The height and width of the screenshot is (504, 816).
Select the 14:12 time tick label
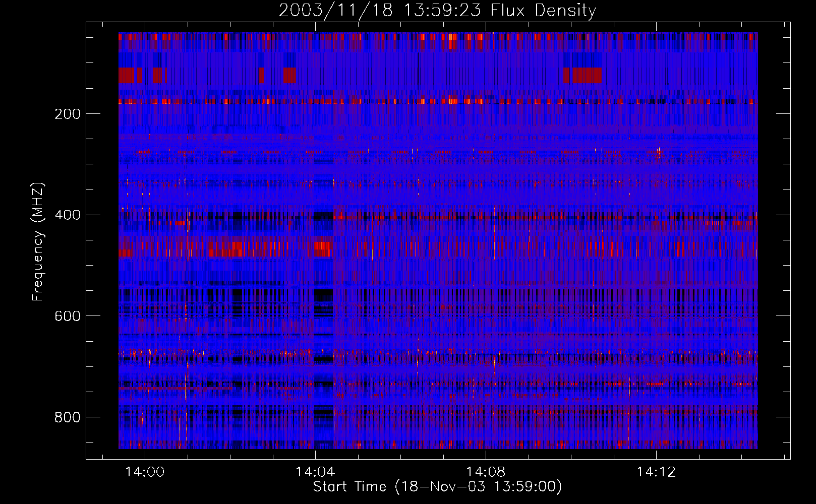tap(656, 472)
